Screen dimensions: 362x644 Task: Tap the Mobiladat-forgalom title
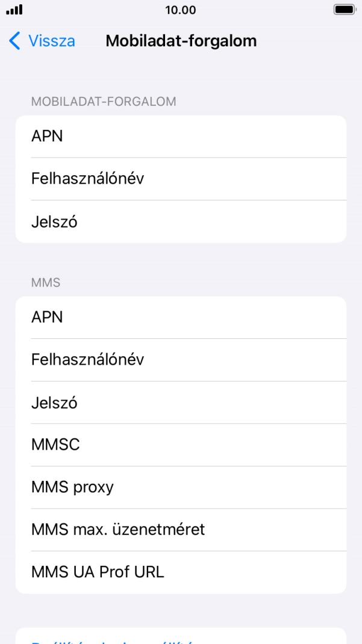181,41
